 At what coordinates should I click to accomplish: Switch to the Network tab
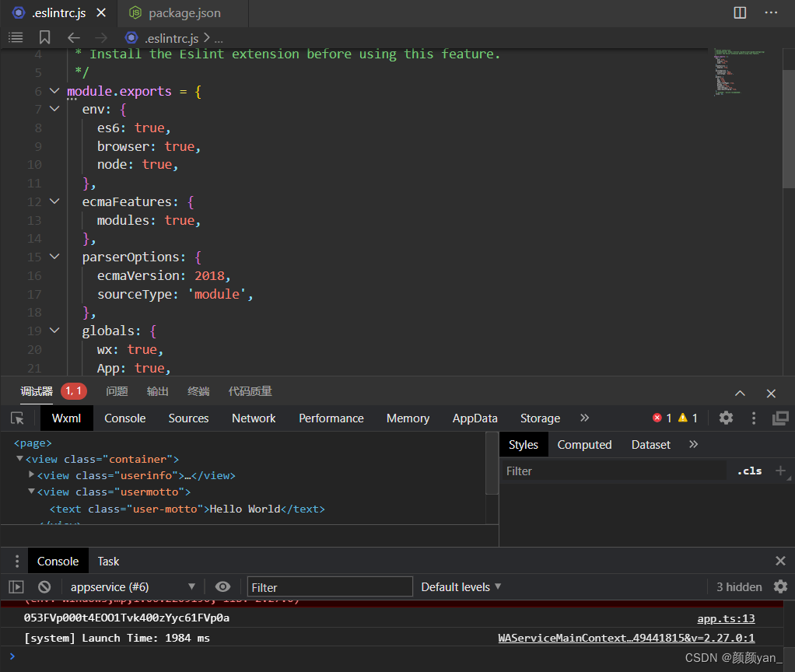click(254, 418)
